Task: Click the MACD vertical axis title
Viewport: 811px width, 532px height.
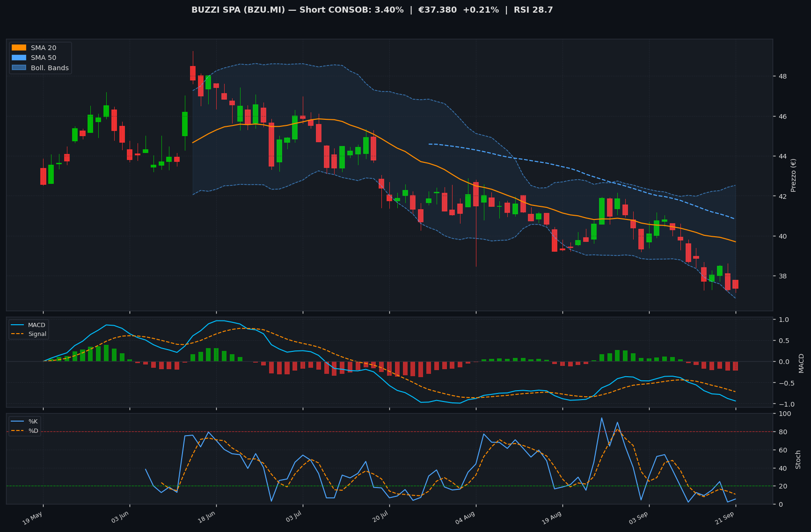Action: click(x=801, y=363)
